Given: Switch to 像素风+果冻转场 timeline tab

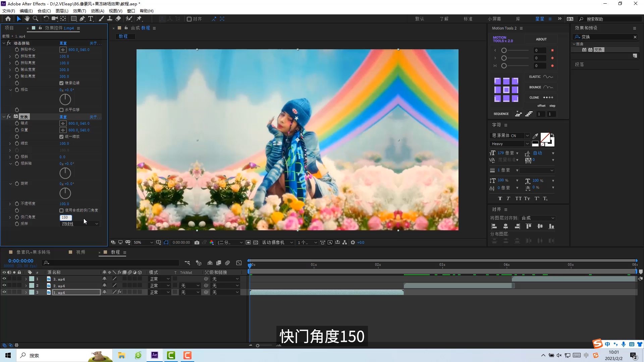Looking at the screenshot, I should click(x=33, y=252).
